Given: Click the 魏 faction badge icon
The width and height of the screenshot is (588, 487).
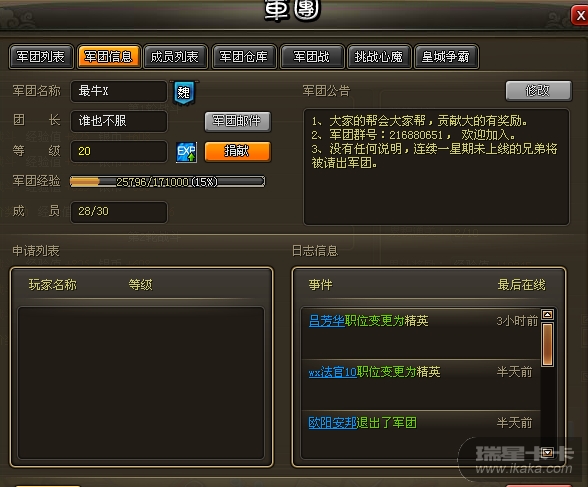Looking at the screenshot, I should [184, 93].
